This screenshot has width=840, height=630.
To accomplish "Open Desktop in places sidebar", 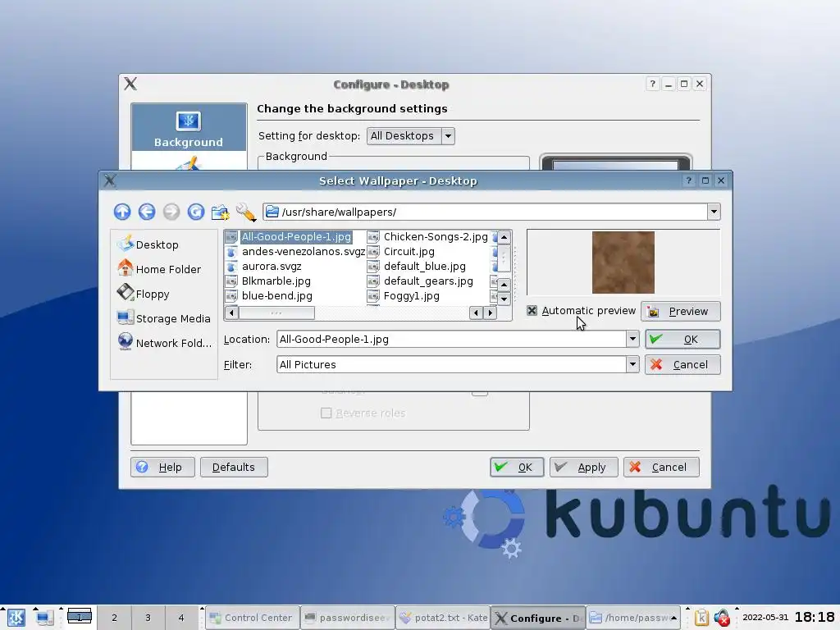I will (148, 244).
